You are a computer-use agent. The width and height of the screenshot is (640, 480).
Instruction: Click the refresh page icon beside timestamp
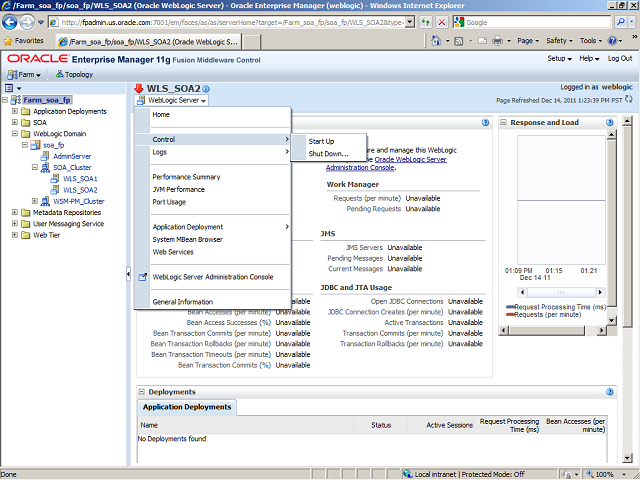click(631, 100)
